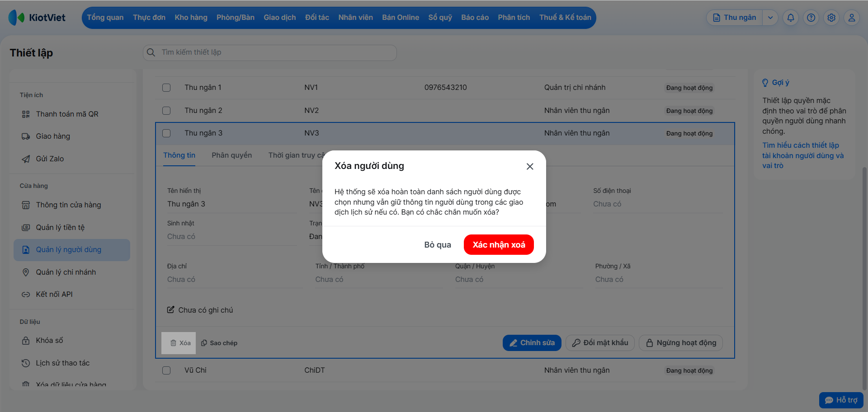Click Chưa có ghi chú note editor

click(x=200, y=310)
